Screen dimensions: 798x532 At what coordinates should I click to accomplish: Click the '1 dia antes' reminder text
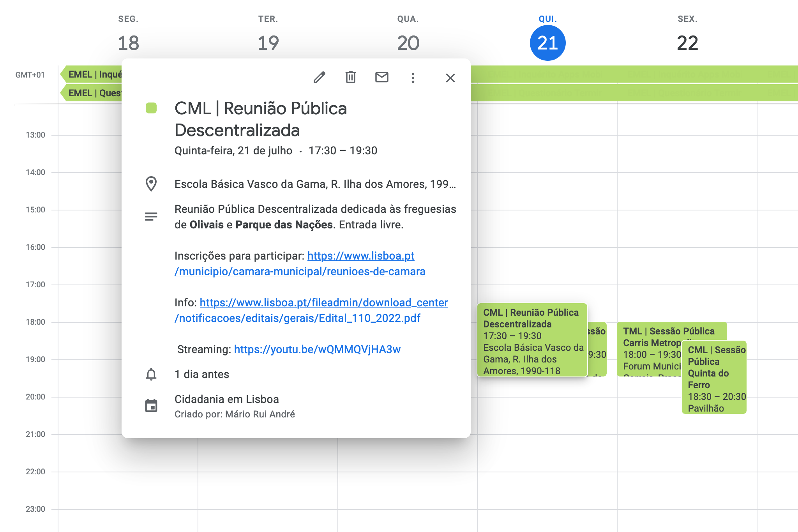coord(202,374)
